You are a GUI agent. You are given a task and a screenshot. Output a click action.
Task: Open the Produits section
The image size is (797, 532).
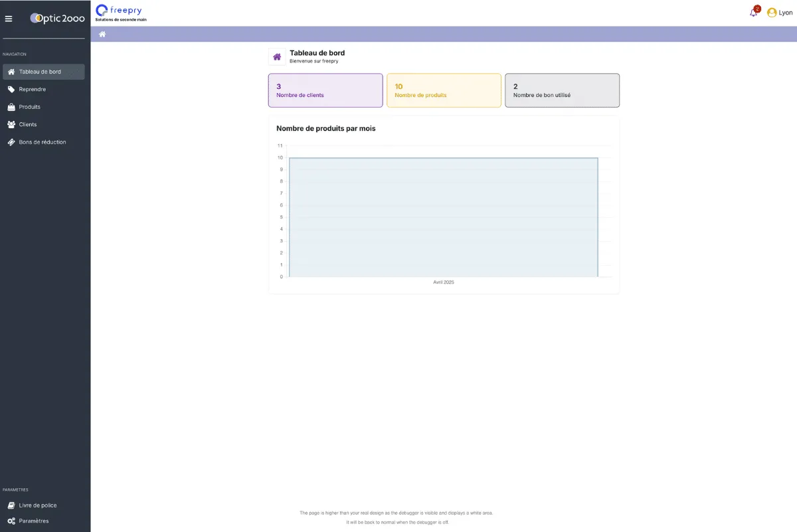pyautogui.click(x=44, y=107)
